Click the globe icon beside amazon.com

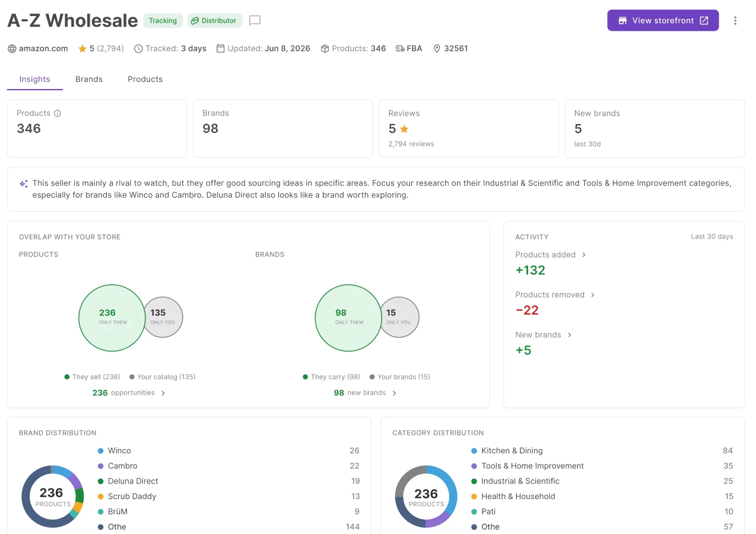[x=12, y=49]
